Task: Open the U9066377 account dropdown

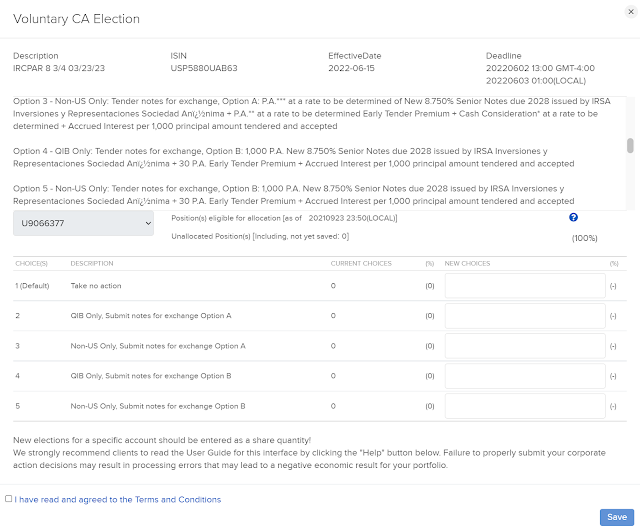Action: tap(83, 224)
